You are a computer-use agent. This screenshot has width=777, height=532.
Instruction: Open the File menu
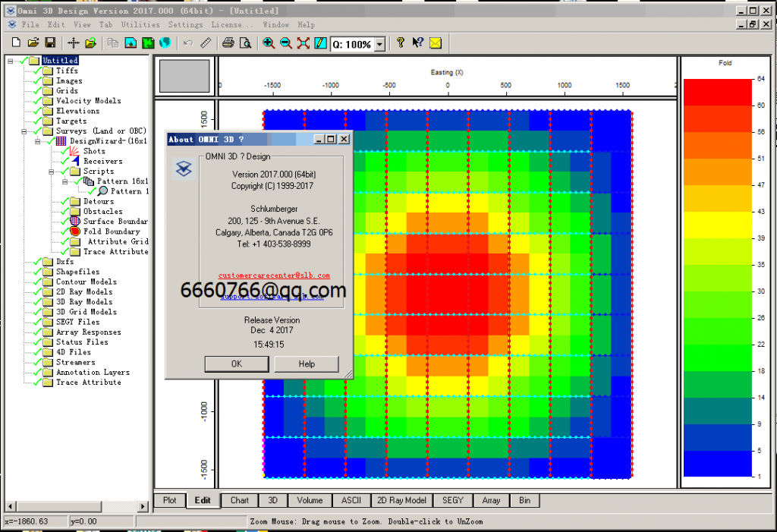coord(30,24)
